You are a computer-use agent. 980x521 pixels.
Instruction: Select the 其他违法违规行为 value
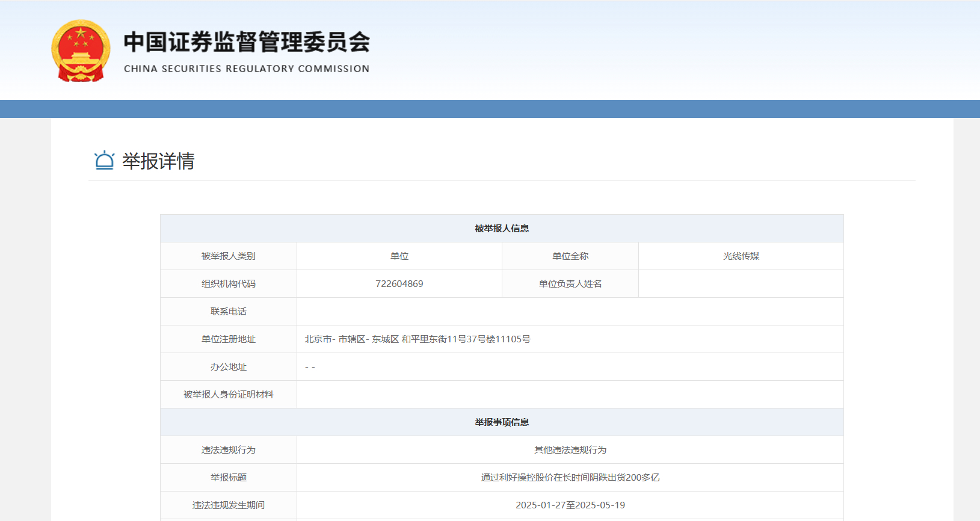coord(570,450)
